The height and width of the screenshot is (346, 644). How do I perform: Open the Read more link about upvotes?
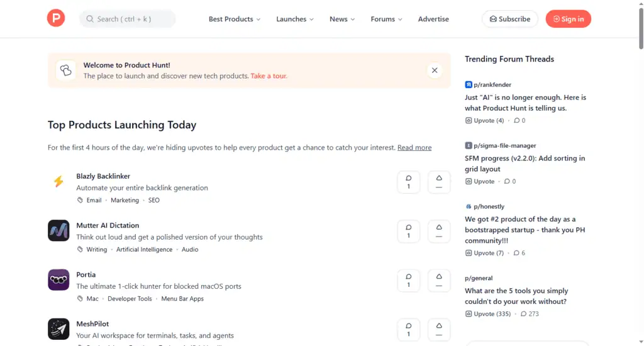414,148
